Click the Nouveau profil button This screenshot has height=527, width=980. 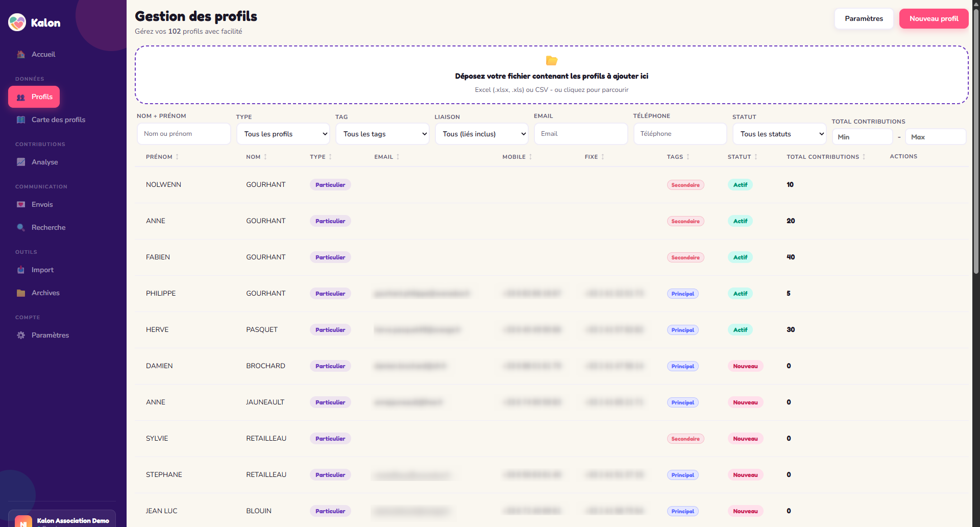[x=934, y=18]
